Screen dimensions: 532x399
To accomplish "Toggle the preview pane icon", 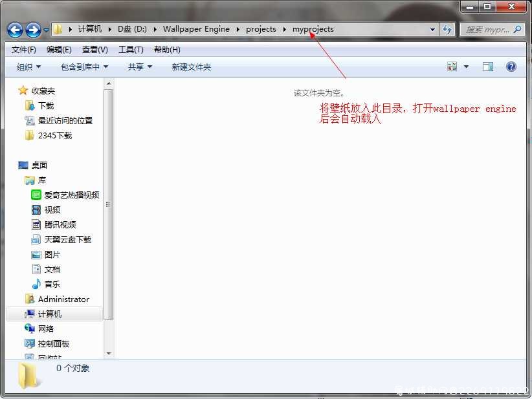I will [x=488, y=67].
